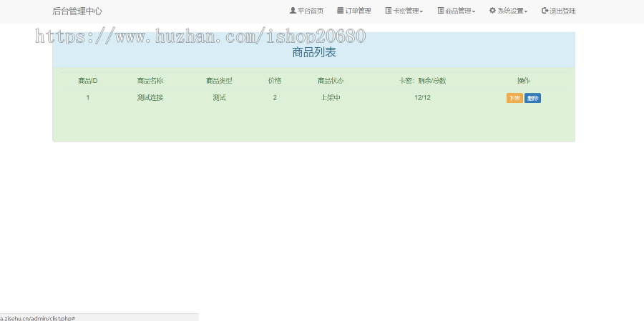The height and width of the screenshot is (321, 644).
Task: Expand the 商品管理 dropdown menu
Action: 457,11
